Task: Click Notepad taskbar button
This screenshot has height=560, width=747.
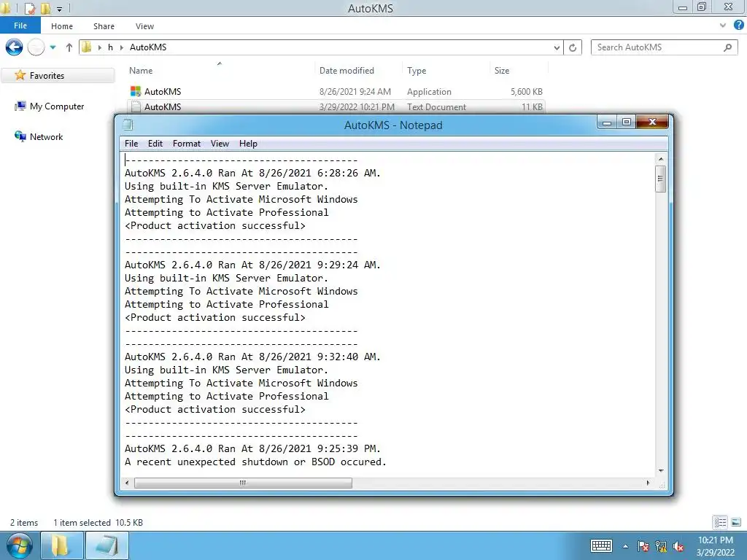Action: 107,545
